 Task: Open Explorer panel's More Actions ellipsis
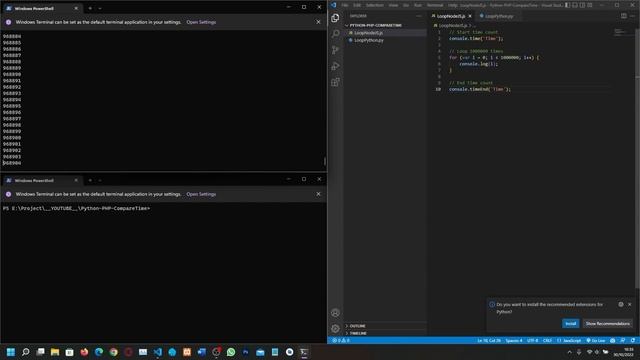click(419, 16)
